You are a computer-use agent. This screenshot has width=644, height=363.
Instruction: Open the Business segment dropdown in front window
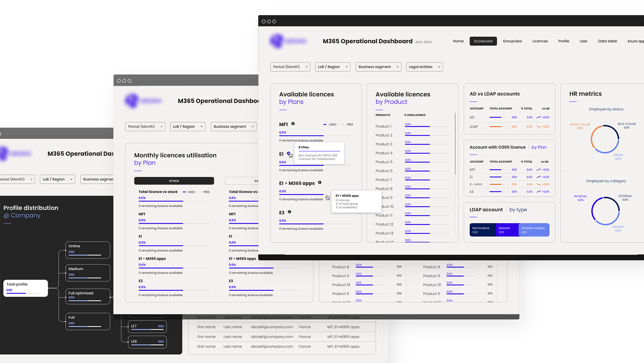click(378, 67)
